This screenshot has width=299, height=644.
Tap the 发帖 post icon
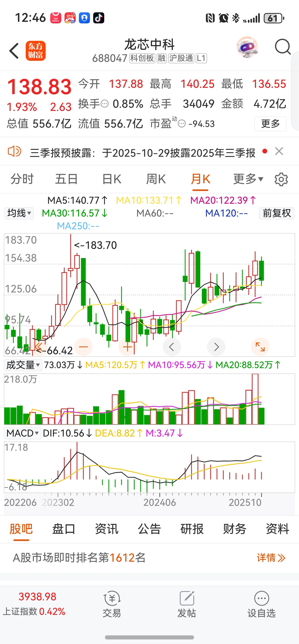[187, 604]
